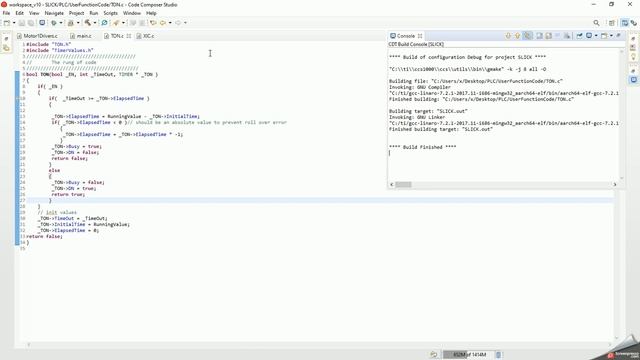
Task: Click the Run Garbage Collector trash icon
Action: 498,355
